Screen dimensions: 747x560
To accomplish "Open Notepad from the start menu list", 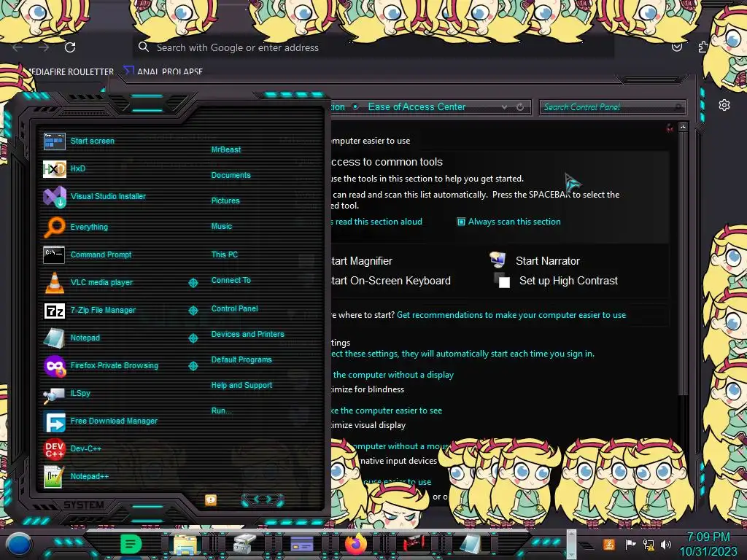I will [x=71, y=338].
